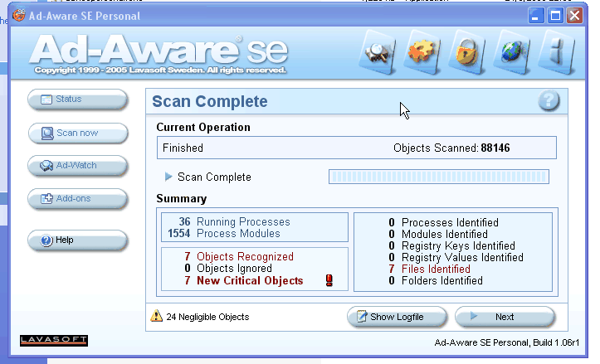Click 'Objects Scanned: 88146' value

(x=451, y=148)
